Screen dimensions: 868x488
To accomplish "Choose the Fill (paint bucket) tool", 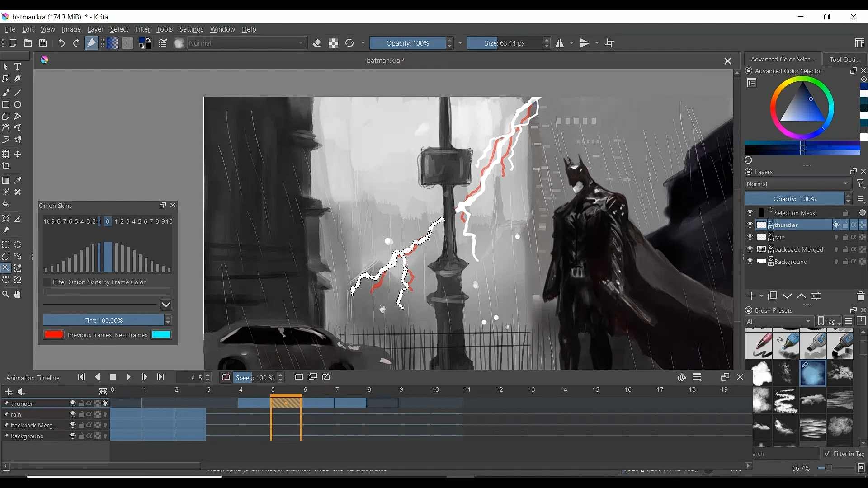I will click(x=6, y=204).
